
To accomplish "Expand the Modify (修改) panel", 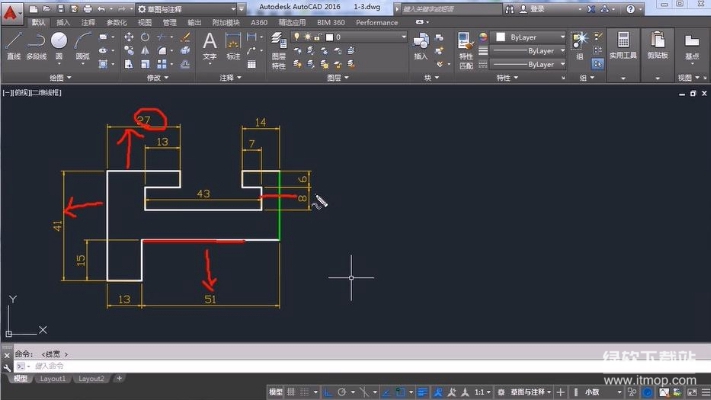I will pos(157,78).
